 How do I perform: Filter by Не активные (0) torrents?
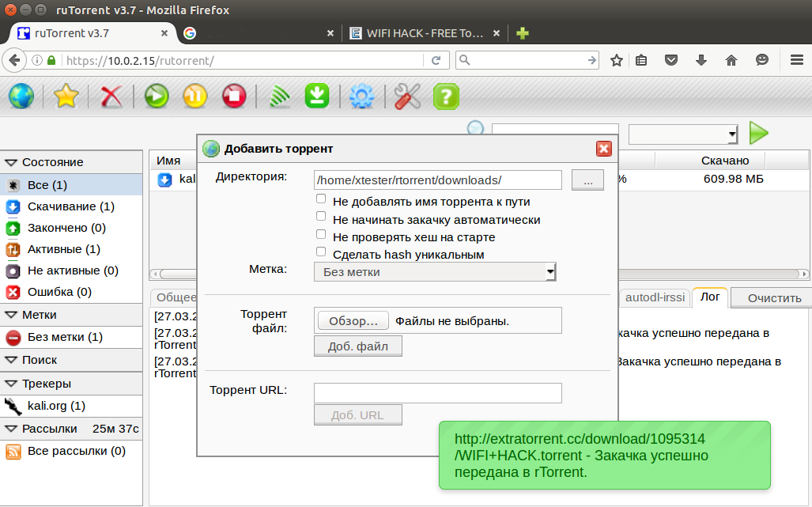click(71, 271)
